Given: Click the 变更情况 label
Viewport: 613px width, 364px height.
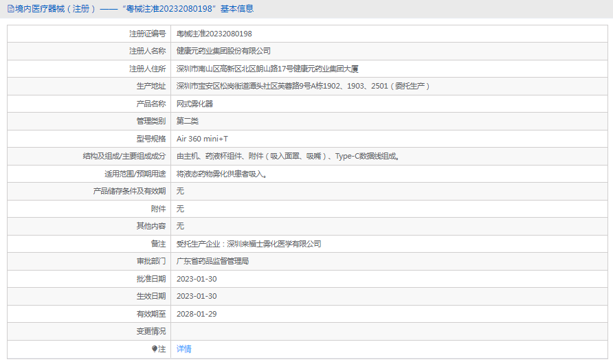Looking at the screenshot, I should pyautogui.click(x=151, y=331).
